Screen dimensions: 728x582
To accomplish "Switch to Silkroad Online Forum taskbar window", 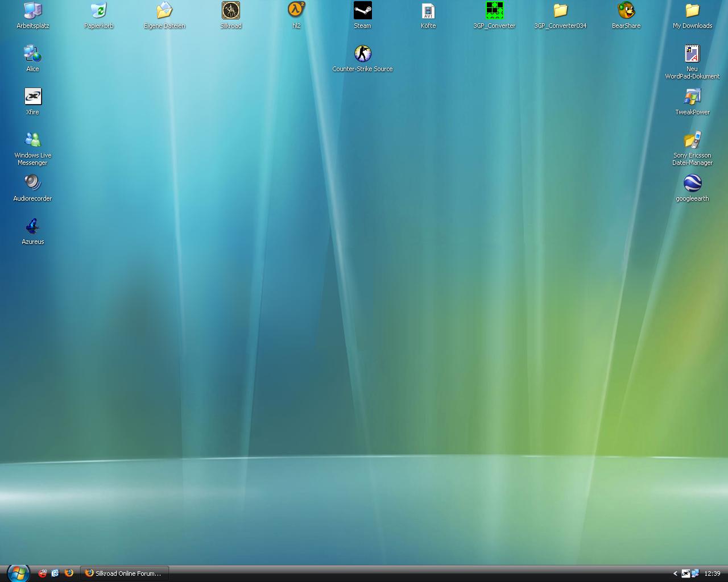I will coord(123,573).
